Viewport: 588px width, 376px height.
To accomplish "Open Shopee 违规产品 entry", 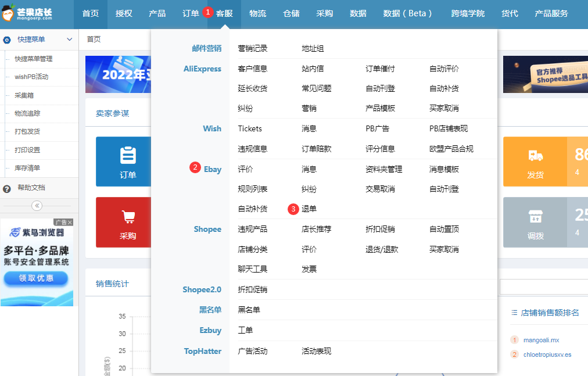I will pos(252,230).
